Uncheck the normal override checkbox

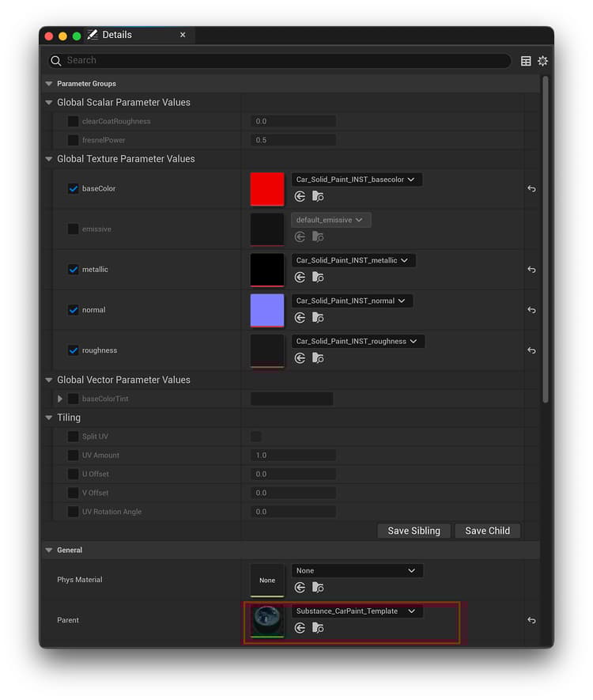pyautogui.click(x=74, y=310)
